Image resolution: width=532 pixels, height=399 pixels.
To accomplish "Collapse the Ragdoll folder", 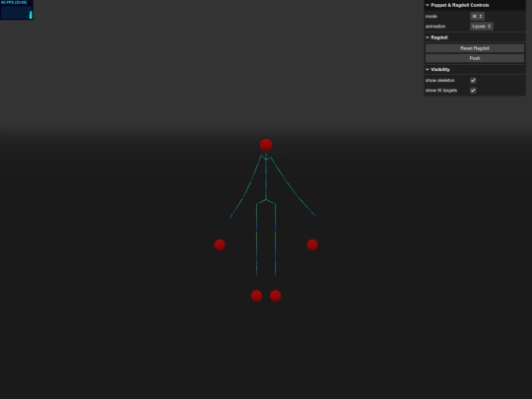I will [x=475, y=37].
